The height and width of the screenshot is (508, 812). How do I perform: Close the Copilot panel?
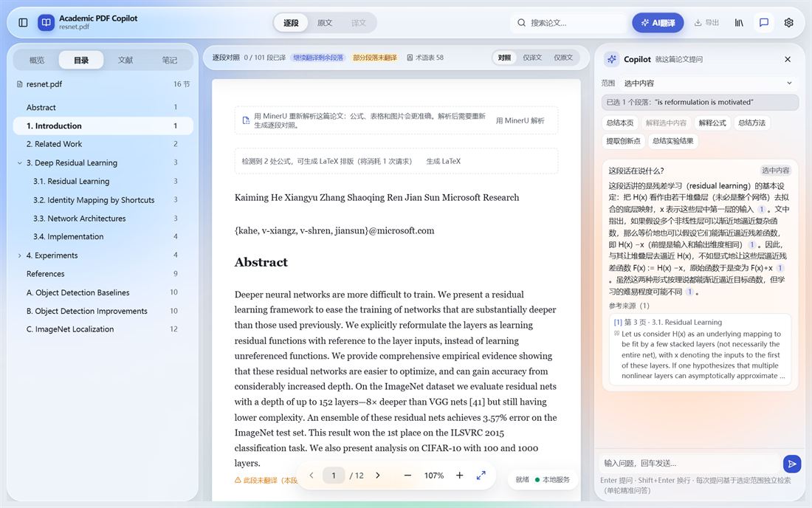click(788, 59)
